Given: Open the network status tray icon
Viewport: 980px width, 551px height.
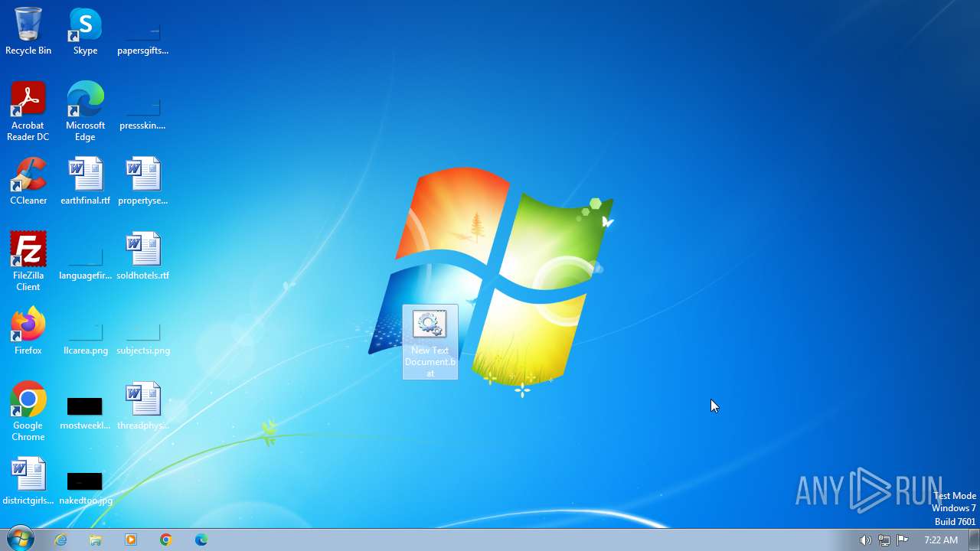Looking at the screenshot, I should (x=884, y=540).
